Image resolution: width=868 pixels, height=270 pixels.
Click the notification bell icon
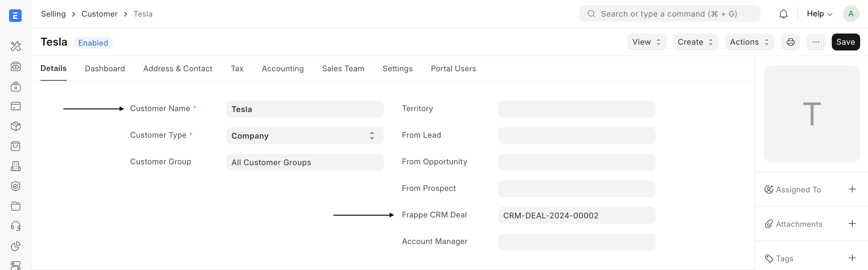[x=783, y=14]
